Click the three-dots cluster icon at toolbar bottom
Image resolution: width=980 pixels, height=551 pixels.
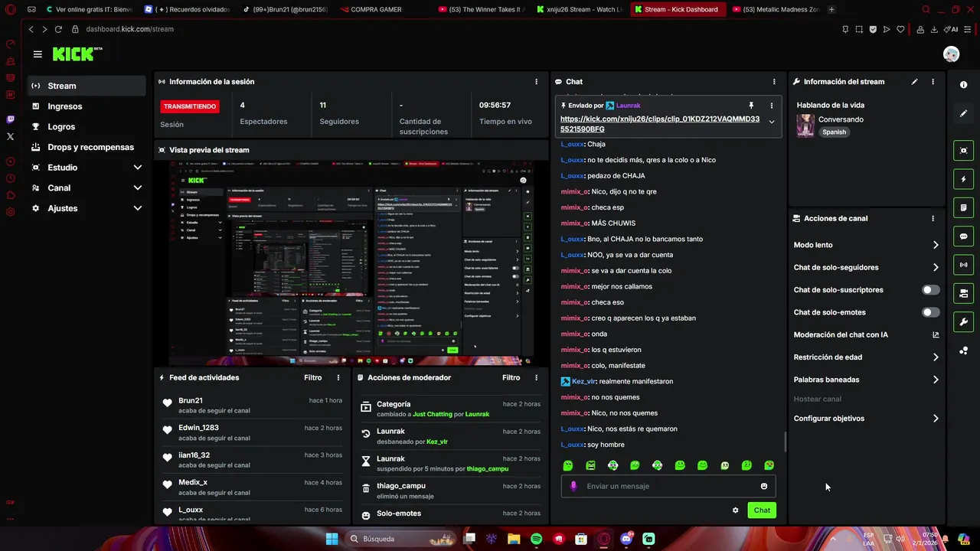coord(964,350)
